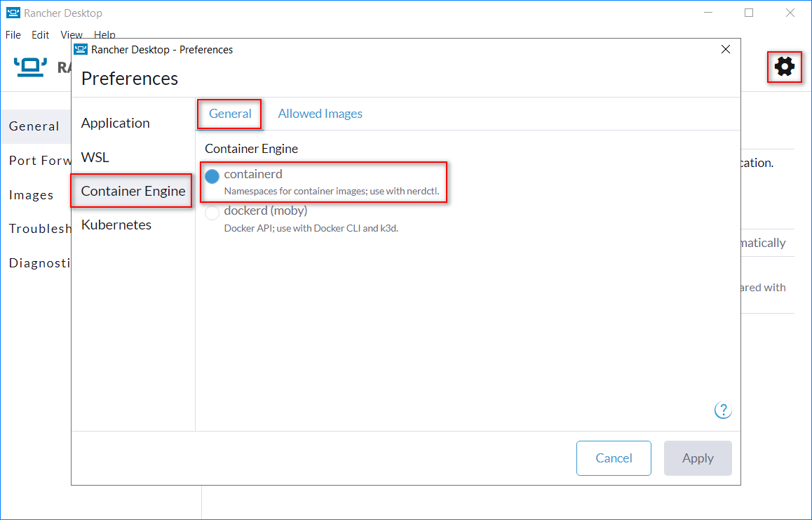Minimize the Rancher Desktop main window
The image size is (812, 520).
(708, 13)
